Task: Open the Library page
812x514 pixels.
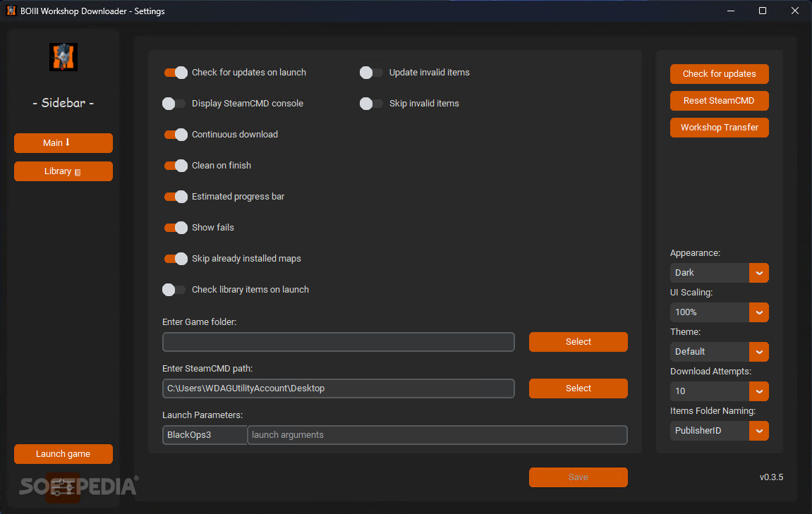Action: [63, 171]
